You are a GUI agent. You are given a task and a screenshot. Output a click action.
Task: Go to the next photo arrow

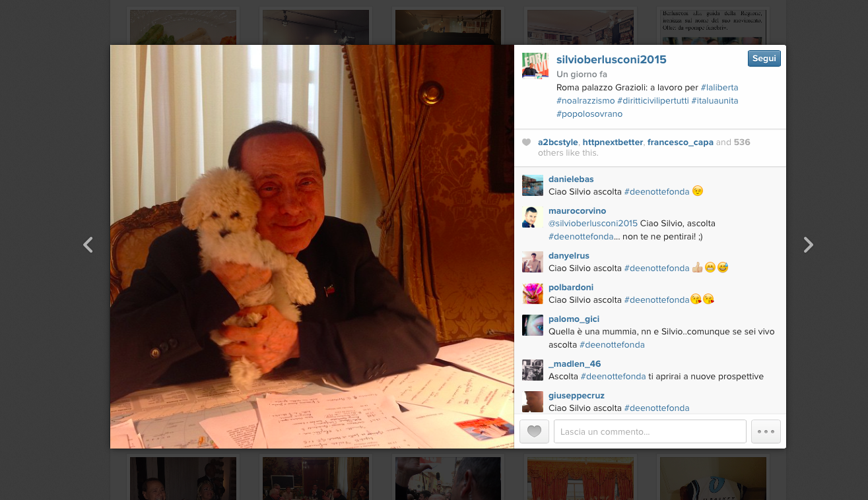[808, 245]
